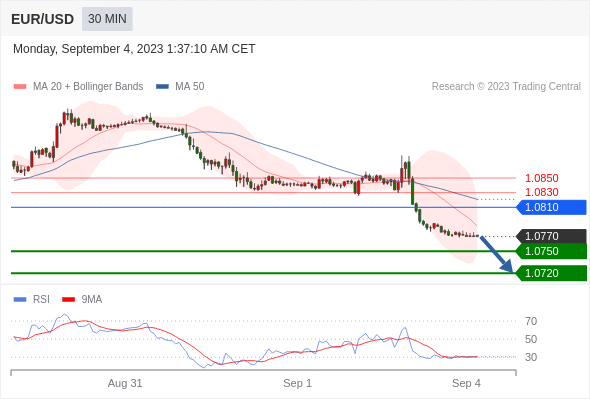The height and width of the screenshot is (400, 590).
Task: Click the Aug 31 date axis marker
Action: (125, 383)
